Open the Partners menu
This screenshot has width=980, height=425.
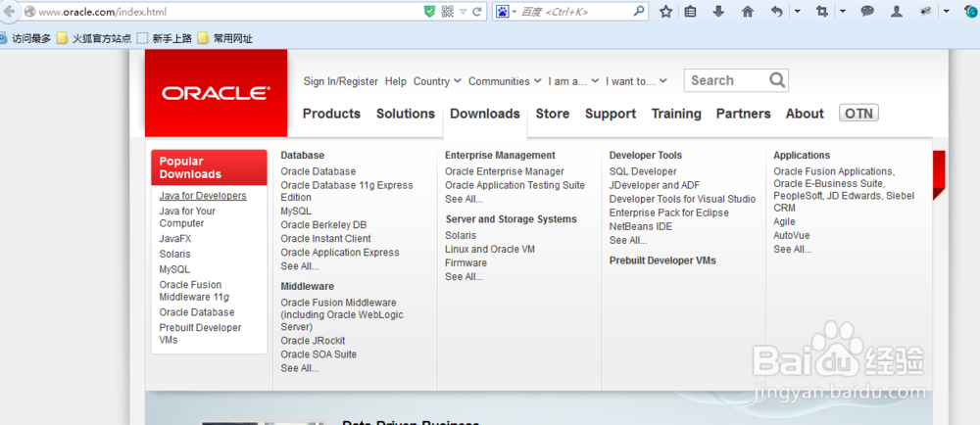coord(743,114)
